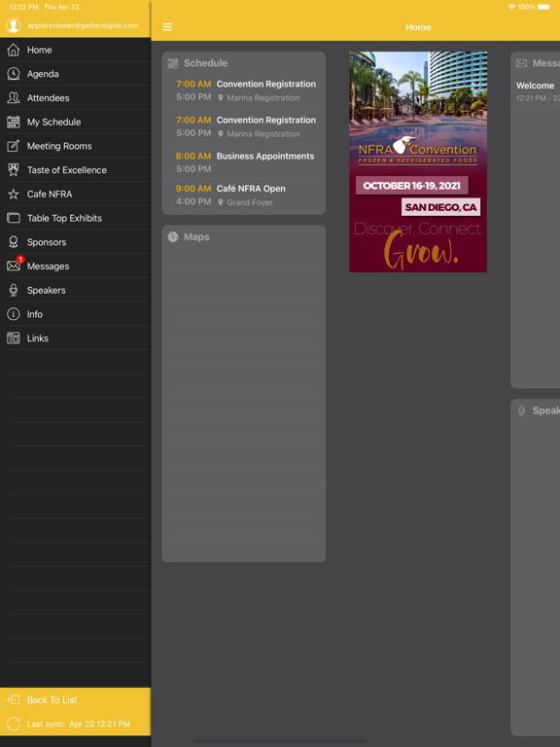
Task: Tap the Speakers widget microphone icon
Action: pos(521,410)
